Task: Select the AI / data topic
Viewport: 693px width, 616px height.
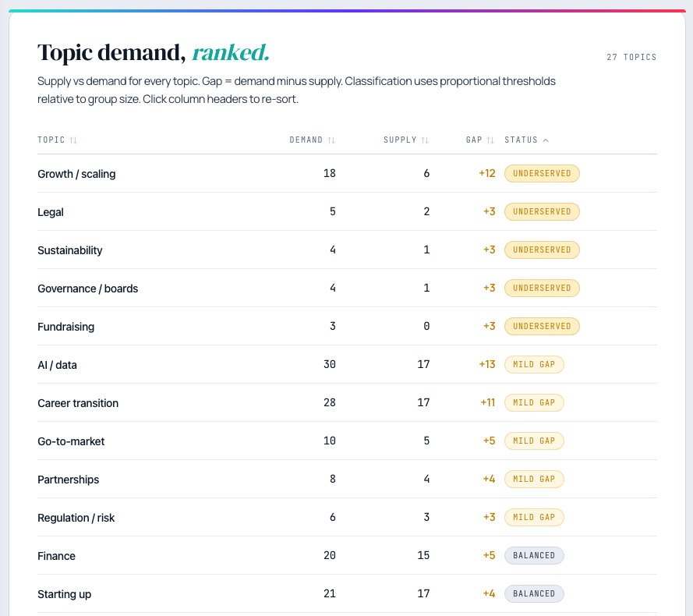Action: (57, 365)
